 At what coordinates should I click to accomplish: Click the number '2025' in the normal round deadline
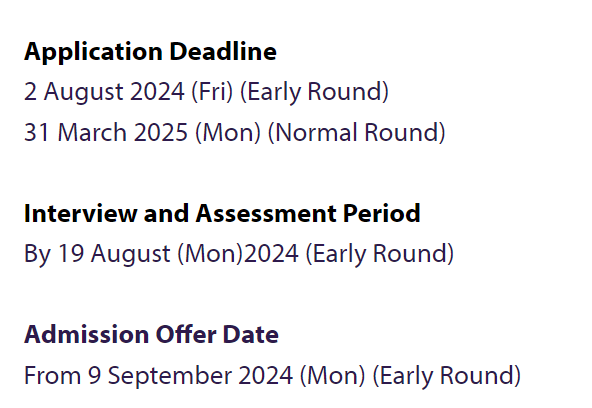click(161, 132)
